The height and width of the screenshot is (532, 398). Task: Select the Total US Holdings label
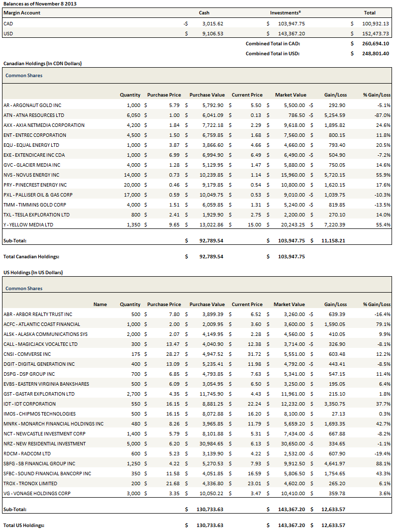pyautogui.click(x=23, y=525)
